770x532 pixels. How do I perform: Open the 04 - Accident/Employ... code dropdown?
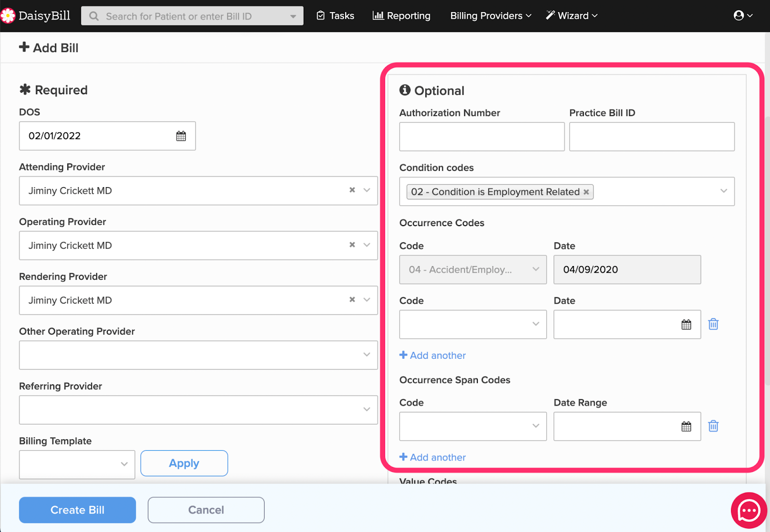[473, 269]
